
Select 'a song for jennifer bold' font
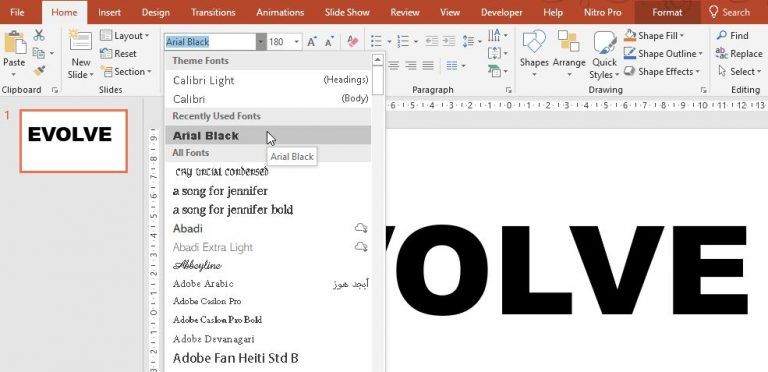click(267, 210)
